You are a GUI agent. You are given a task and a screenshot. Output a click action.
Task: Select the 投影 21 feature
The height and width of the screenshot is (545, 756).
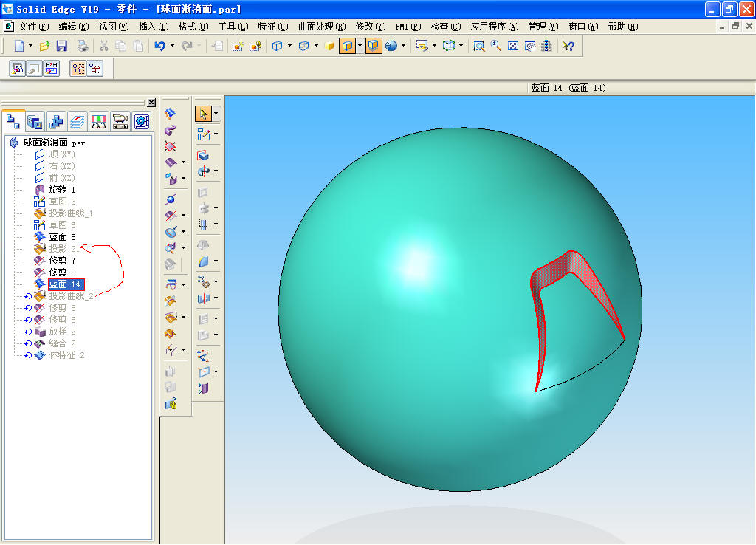click(x=64, y=249)
